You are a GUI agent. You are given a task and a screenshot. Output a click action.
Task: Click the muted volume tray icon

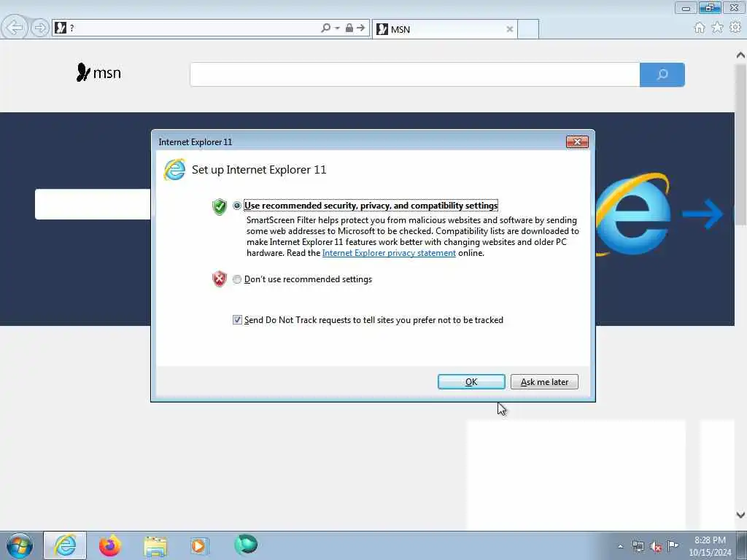[656, 547]
